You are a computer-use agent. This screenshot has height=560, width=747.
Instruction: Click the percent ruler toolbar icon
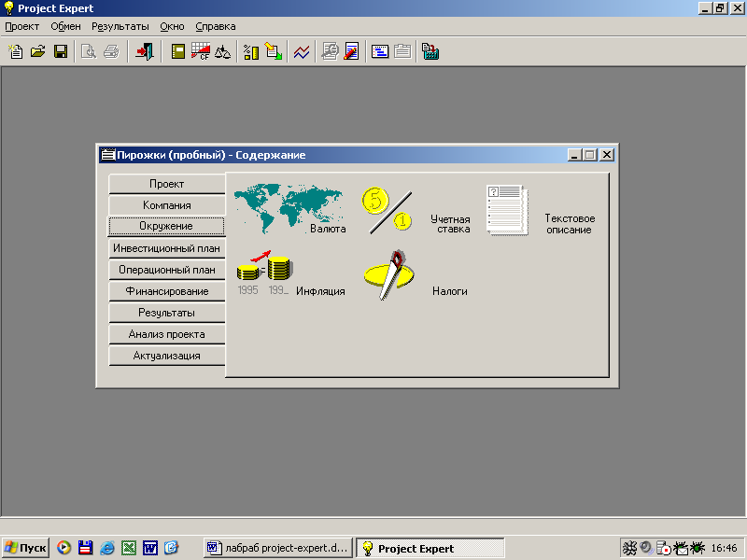click(x=251, y=51)
